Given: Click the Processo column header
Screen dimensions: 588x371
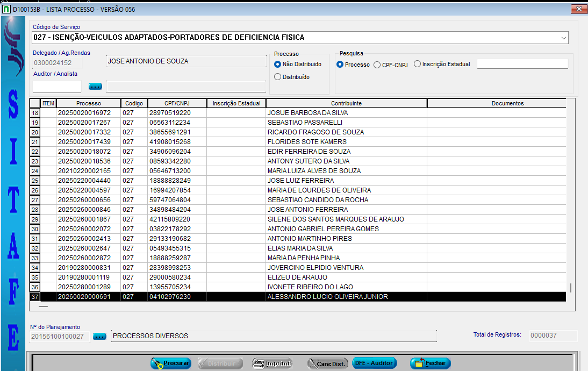Looking at the screenshot, I should 88,103.
